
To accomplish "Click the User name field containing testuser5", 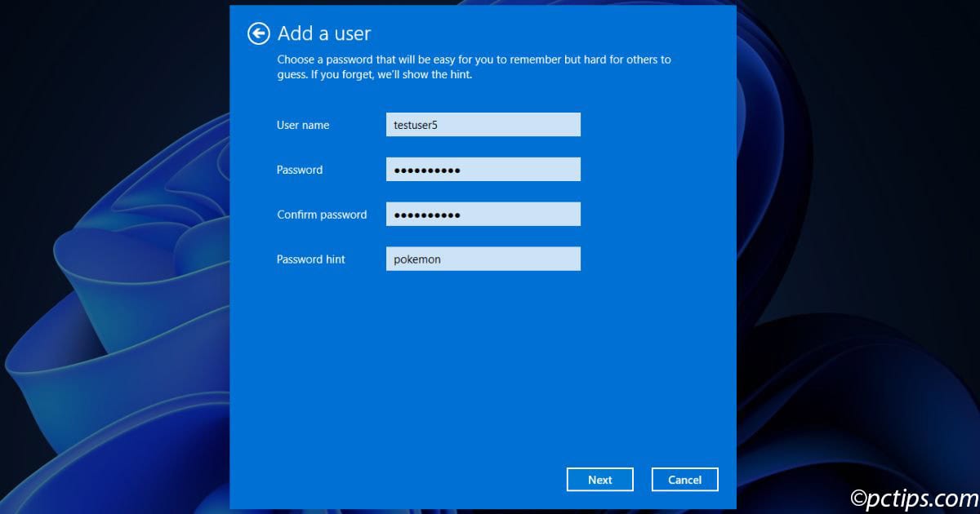I will [483, 125].
